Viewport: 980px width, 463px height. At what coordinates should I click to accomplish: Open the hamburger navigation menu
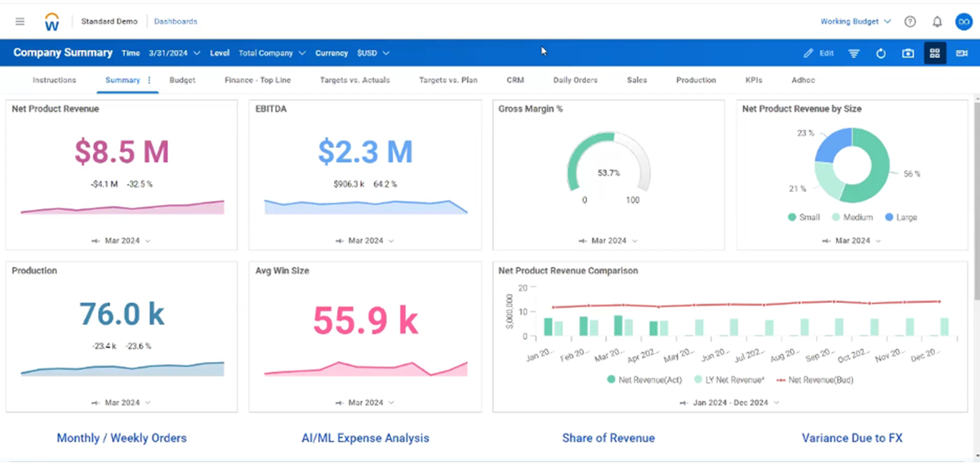pos(20,21)
